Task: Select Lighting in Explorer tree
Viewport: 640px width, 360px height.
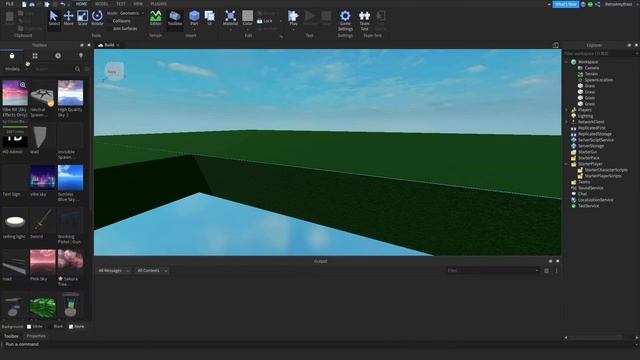Action: click(x=585, y=116)
